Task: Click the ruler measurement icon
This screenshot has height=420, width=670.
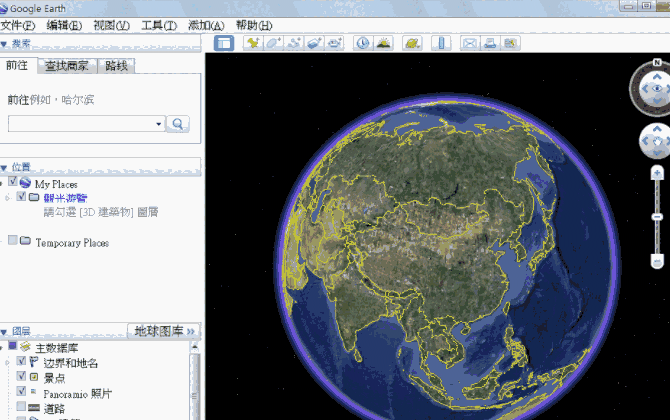Action: click(440, 43)
